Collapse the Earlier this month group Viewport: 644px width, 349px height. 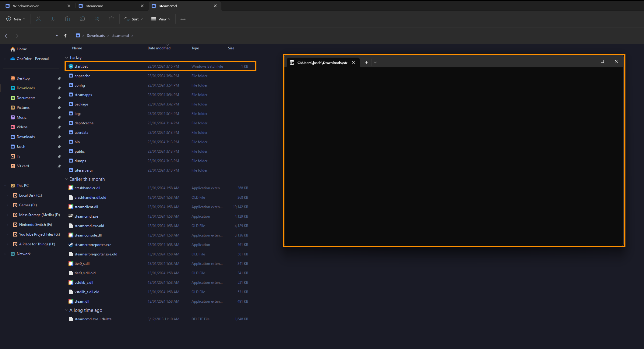(x=66, y=179)
